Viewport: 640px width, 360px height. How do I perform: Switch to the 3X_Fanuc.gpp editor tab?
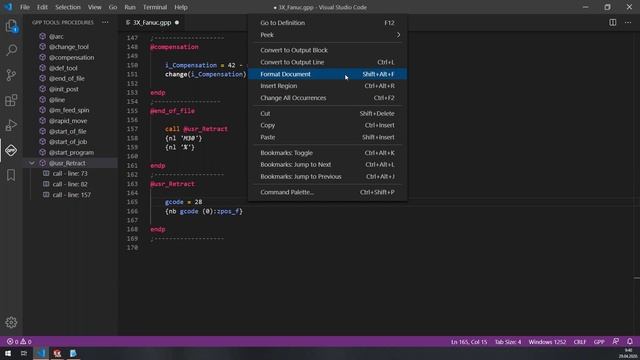click(x=151, y=22)
